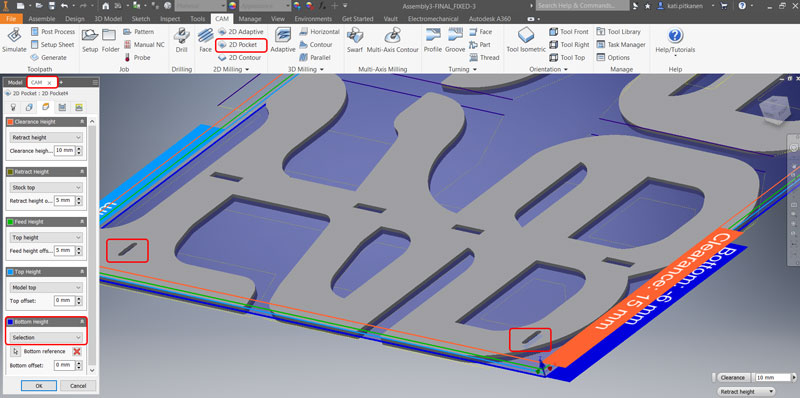Open the Top Height reference dropdown
Image resolution: width=800 pixels, height=398 pixels.
pos(46,287)
